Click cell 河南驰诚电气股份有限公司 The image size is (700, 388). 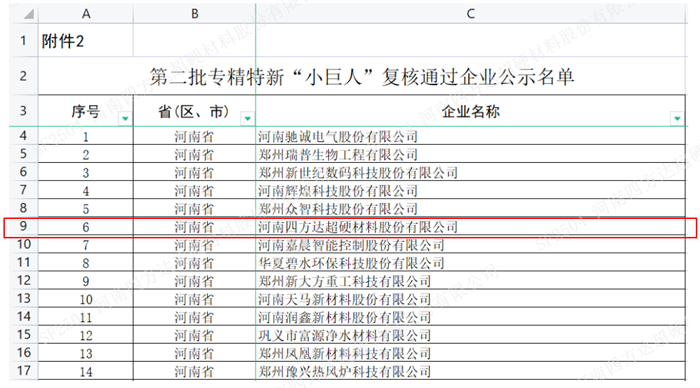coord(471,136)
